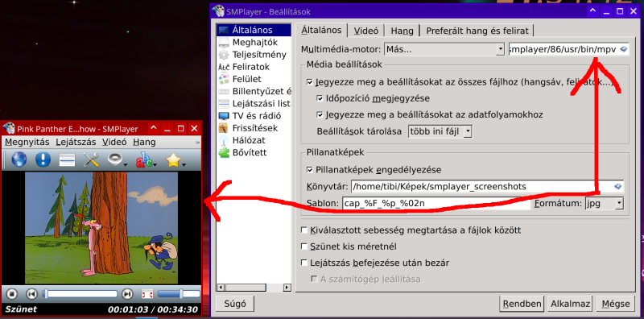644x319 pixels.
Task: Stop playback with the stop button
Action: click(x=12, y=294)
